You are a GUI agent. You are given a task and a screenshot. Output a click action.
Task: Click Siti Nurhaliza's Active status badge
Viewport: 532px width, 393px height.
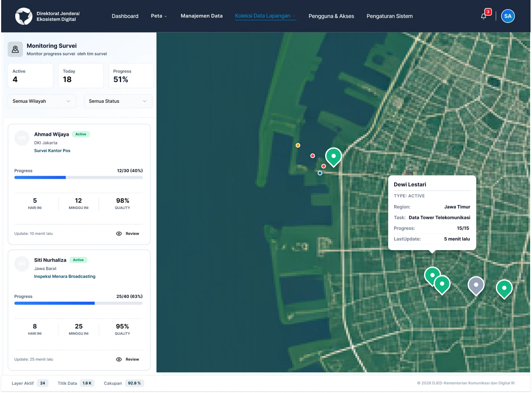coord(78,260)
